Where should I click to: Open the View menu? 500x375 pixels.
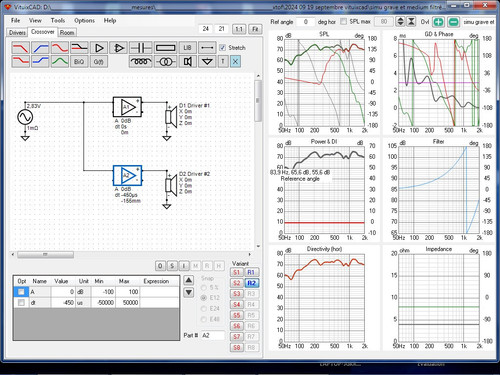[35, 20]
